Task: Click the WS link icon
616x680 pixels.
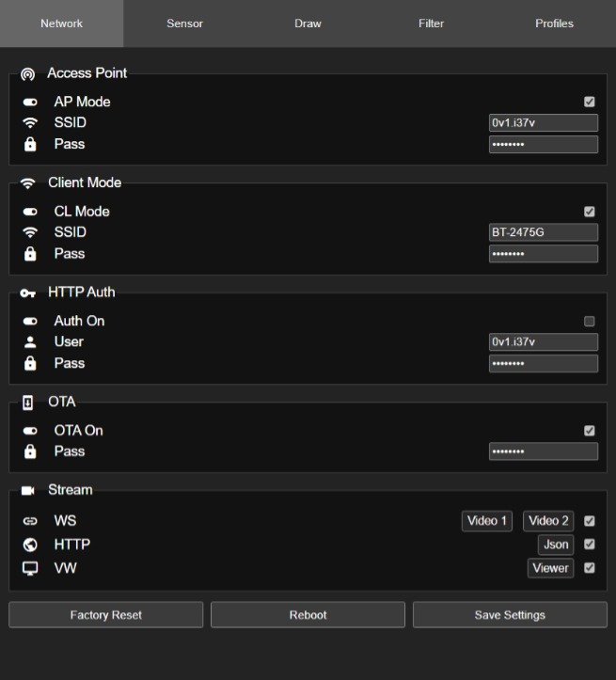Action: (x=30, y=521)
